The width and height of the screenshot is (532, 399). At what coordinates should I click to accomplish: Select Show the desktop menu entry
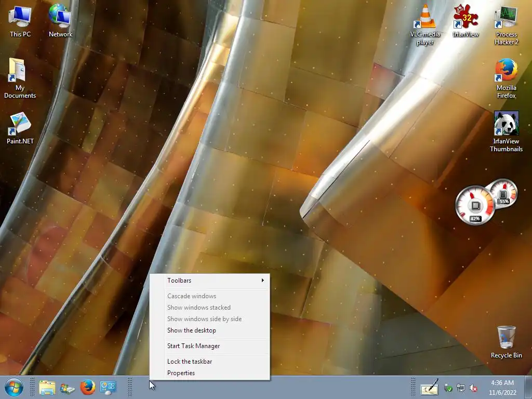click(210, 330)
